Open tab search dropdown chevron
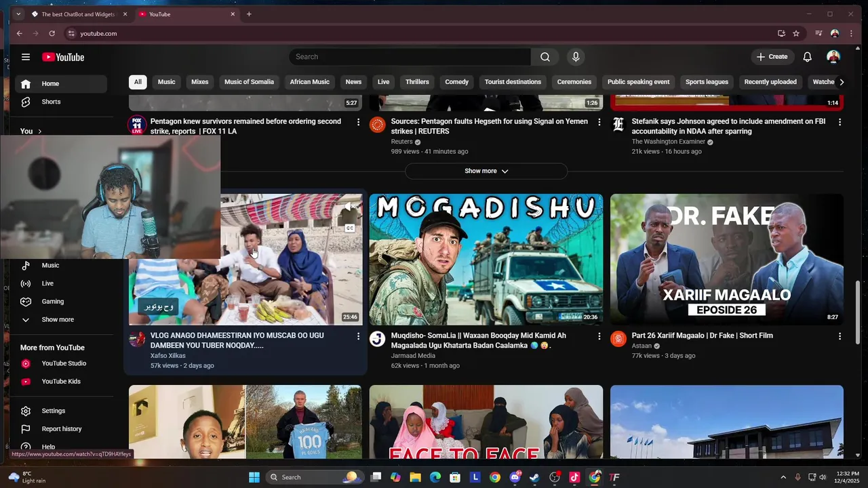The image size is (868, 488). pos(18,14)
